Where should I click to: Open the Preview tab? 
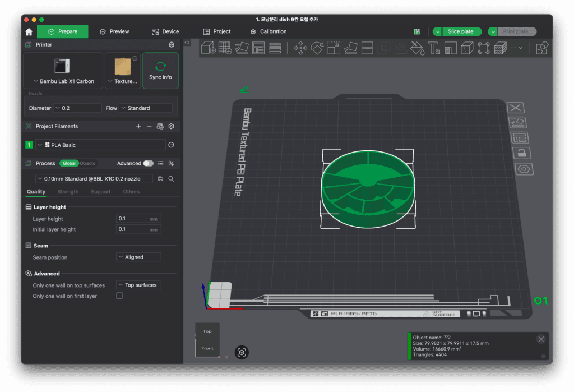[x=114, y=31]
